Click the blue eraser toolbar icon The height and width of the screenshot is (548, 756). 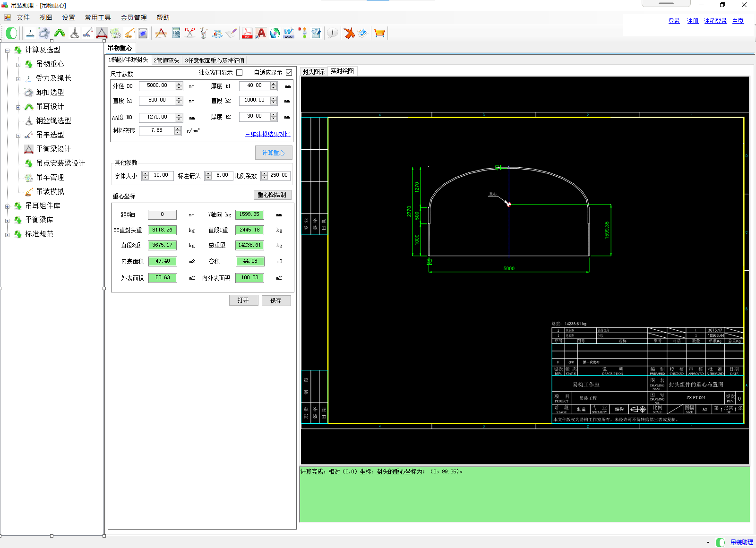point(363,33)
